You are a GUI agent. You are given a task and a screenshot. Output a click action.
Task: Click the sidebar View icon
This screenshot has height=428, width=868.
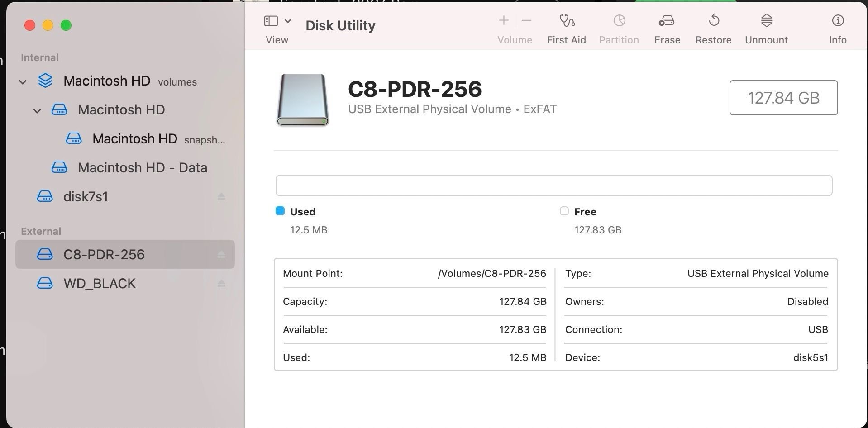(x=271, y=20)
